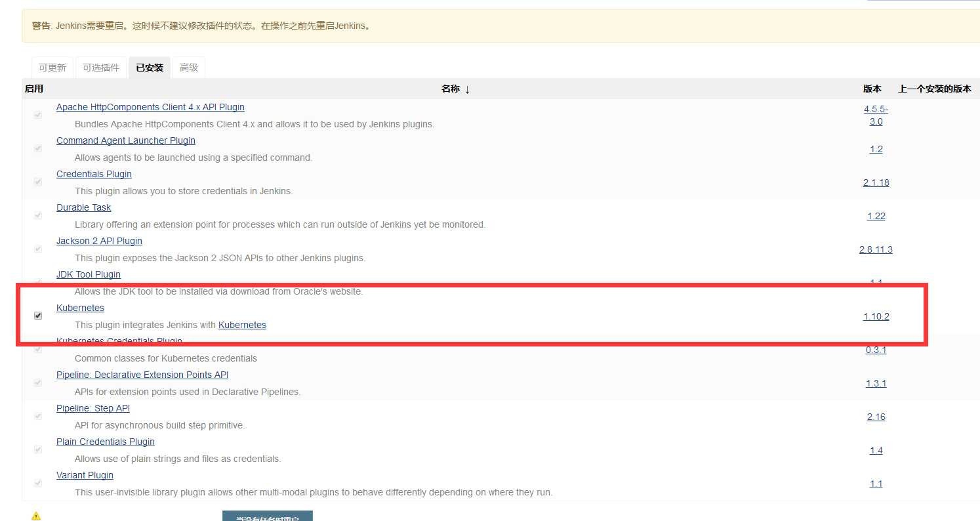The height and width of the screenshot is (521, 980).
Task: Sort plugins by the 名称 column header
Action: (456, 89)
